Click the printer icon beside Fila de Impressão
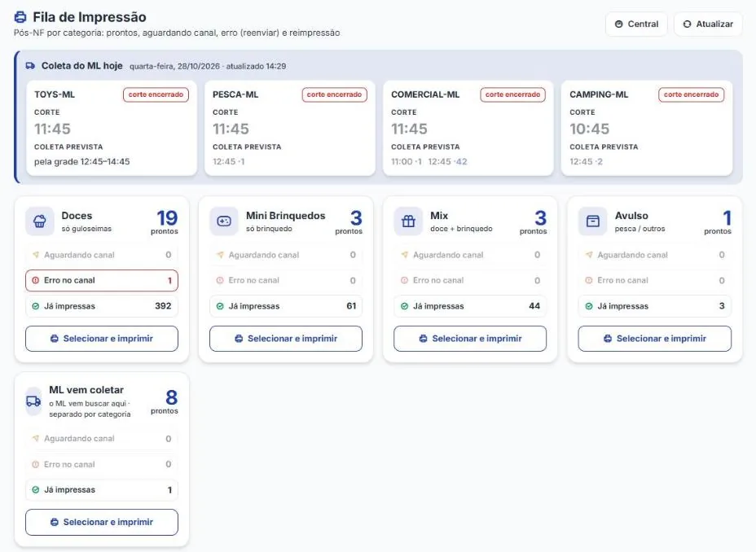 pos(20,17)
